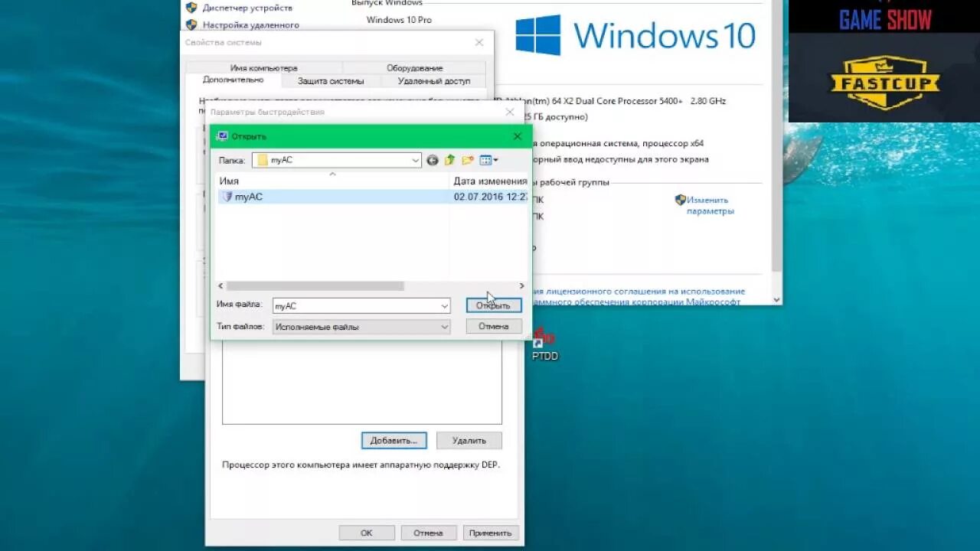Select the Дополнительно tab
This screenshot has width=980, height=551.
click(234, 80)
